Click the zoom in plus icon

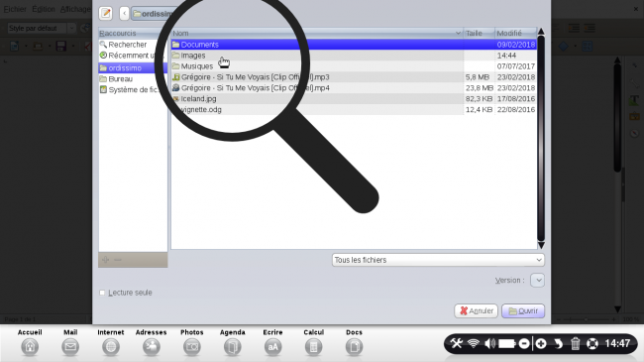(541, 343)
